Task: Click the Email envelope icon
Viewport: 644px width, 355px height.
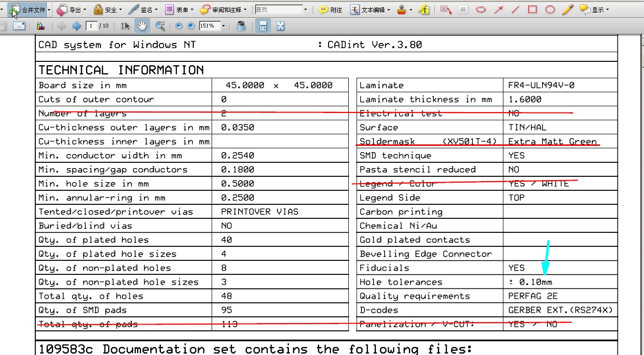Action: [x=19, y=26]
